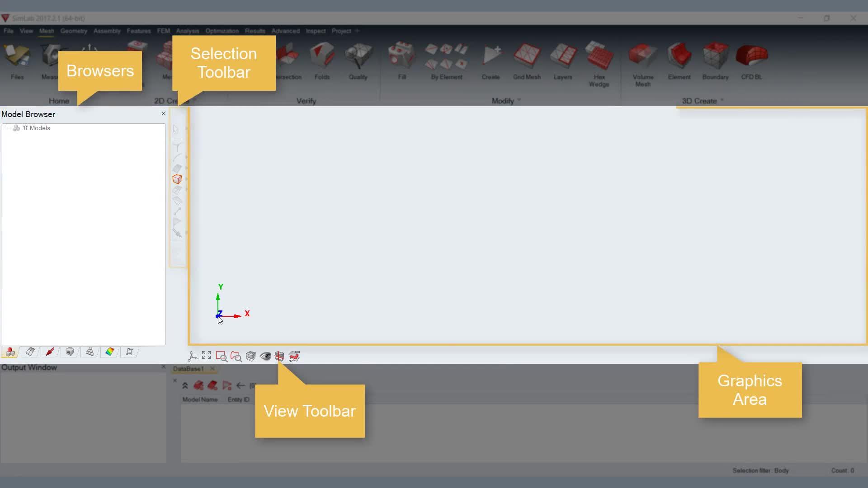Screen dimensions: 868x488
Task: Expand the face selection filter arrow
Action: [x=187, y=168]
